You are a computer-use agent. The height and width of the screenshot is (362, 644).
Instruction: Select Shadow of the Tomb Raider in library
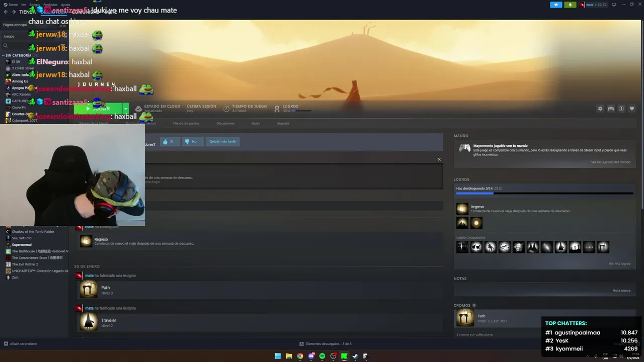tap(33, 232)
